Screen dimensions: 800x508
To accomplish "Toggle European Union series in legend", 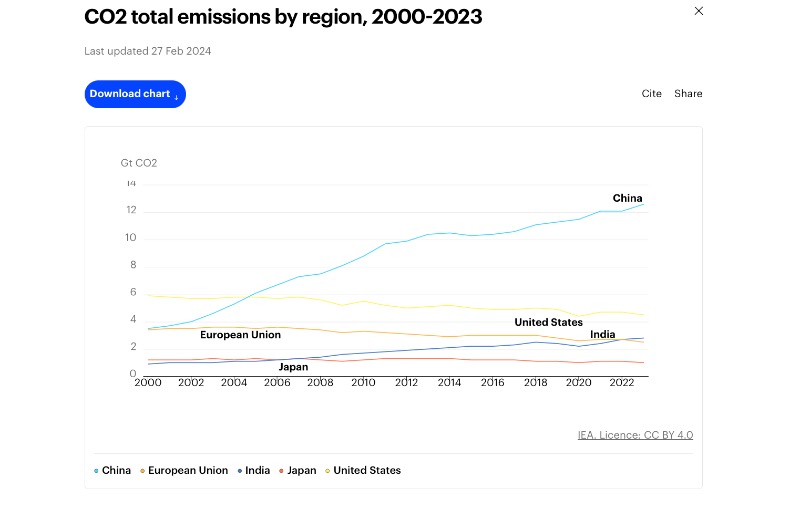I will [187, 471].
